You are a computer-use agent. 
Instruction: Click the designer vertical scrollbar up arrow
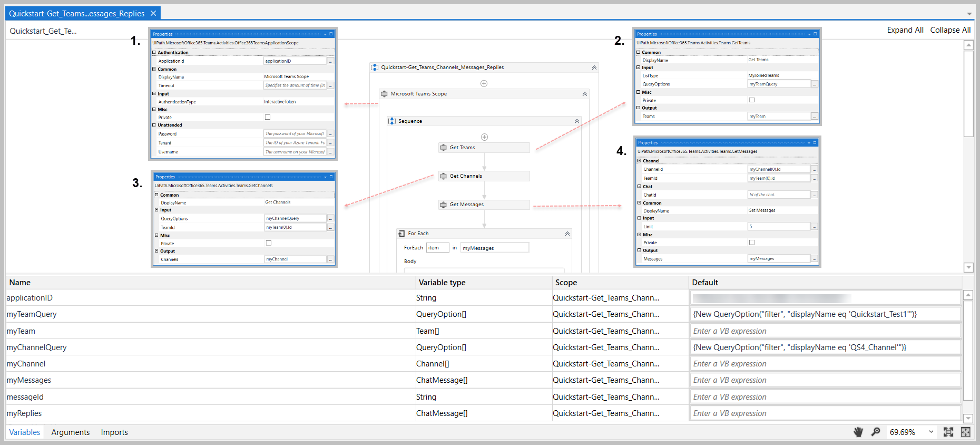coord(968,45)
